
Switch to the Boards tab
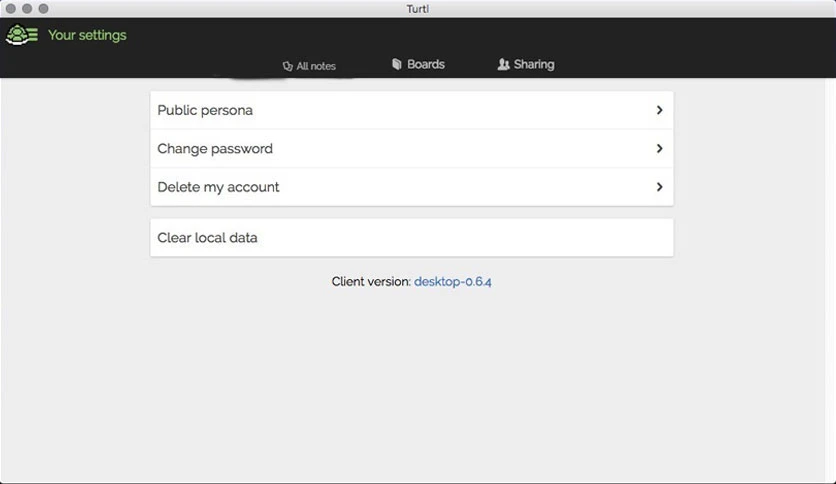point(419,64)
